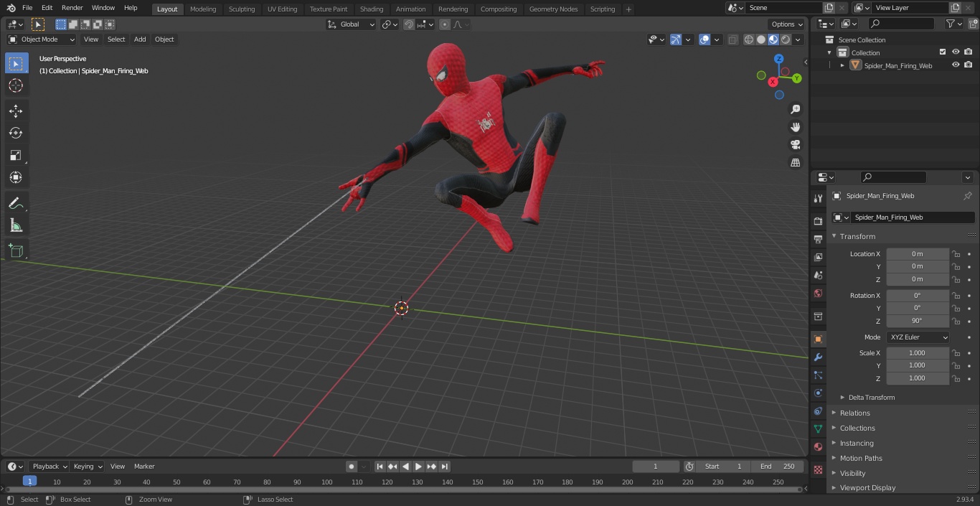Hide the Collection in viewport
Image resolution: width=980 pixels, height=506 pixels.
click(956, 52)
